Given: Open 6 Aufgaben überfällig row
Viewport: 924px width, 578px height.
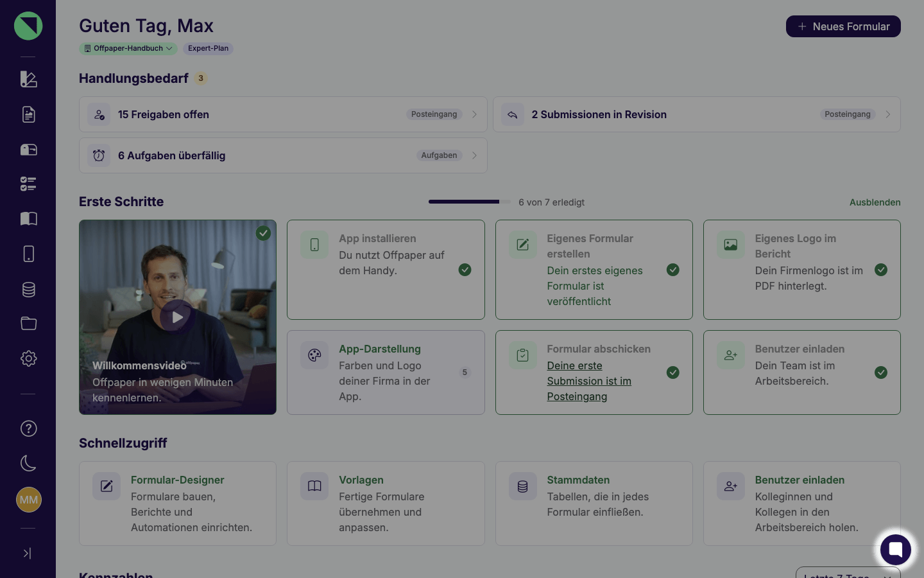Looking at the screenshot, I should 283,155.
